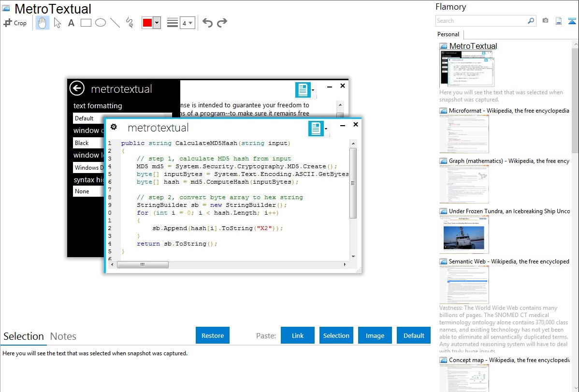Open the text formatting Default dropdown
579x392 pixels.
coord(123,118)
